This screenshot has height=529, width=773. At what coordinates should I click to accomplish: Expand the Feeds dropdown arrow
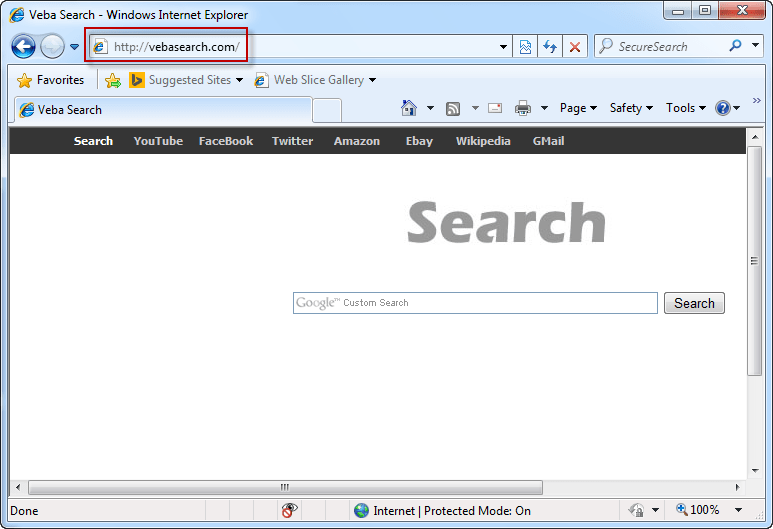475,107
